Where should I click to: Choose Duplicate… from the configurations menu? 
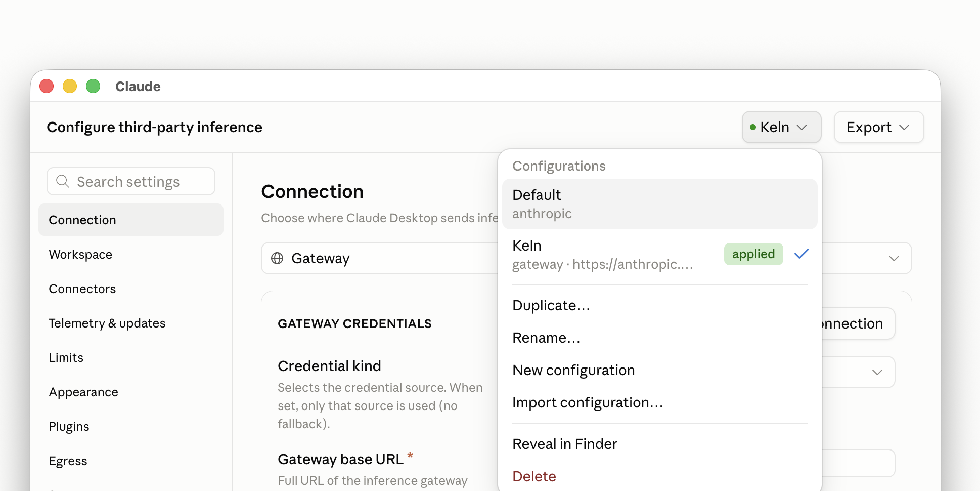click(660, 305)
